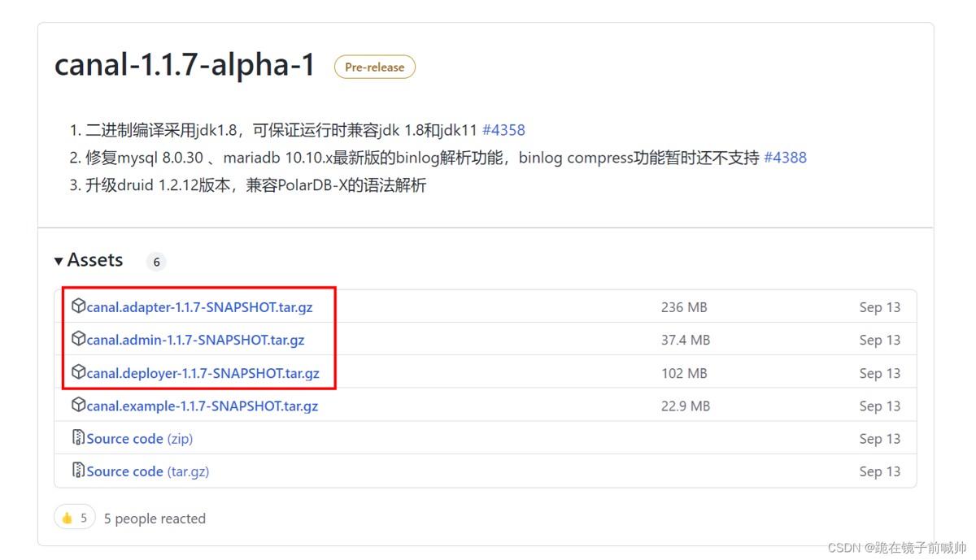Click the zip file icon beside Source code (zip)

click(x=78, y=438)
